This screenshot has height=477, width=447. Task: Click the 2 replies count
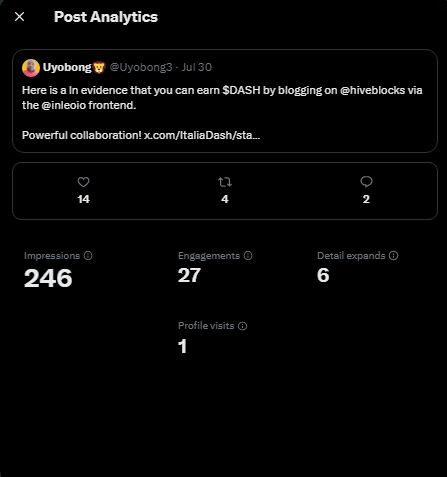click(366, 199)
